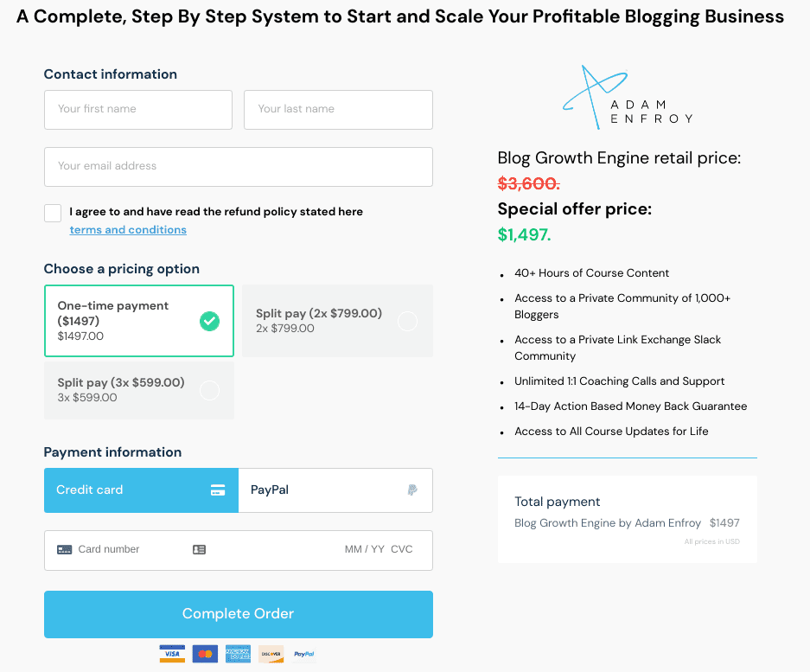Click the Visa payment badge

pos(172,654)
